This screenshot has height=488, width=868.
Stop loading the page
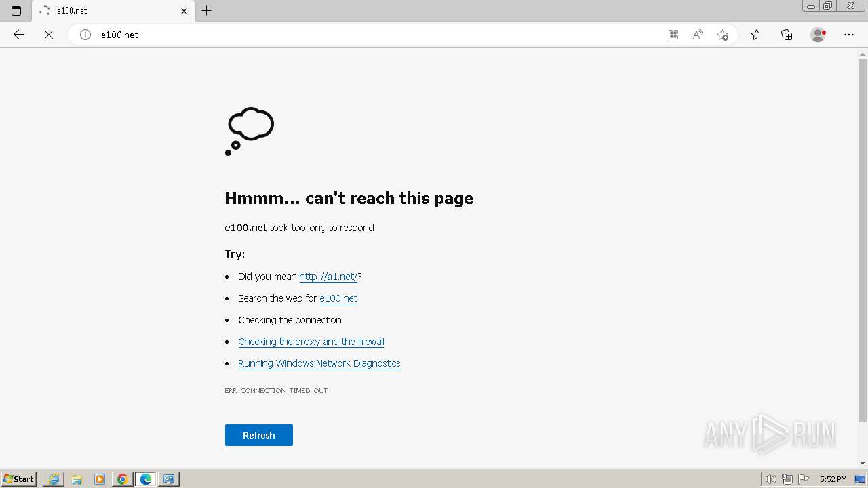pyautogui.click(x=49, y=35)
